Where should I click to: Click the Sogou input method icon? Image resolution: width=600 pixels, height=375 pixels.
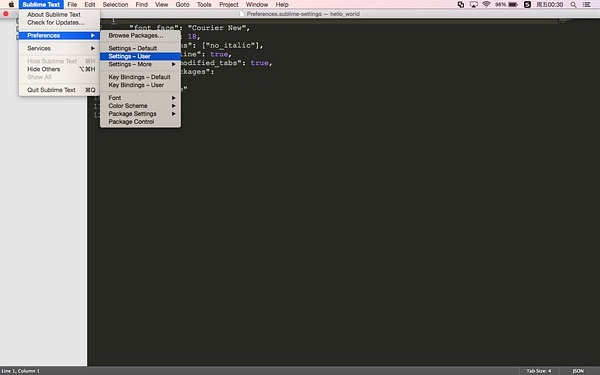pos(527,5)
